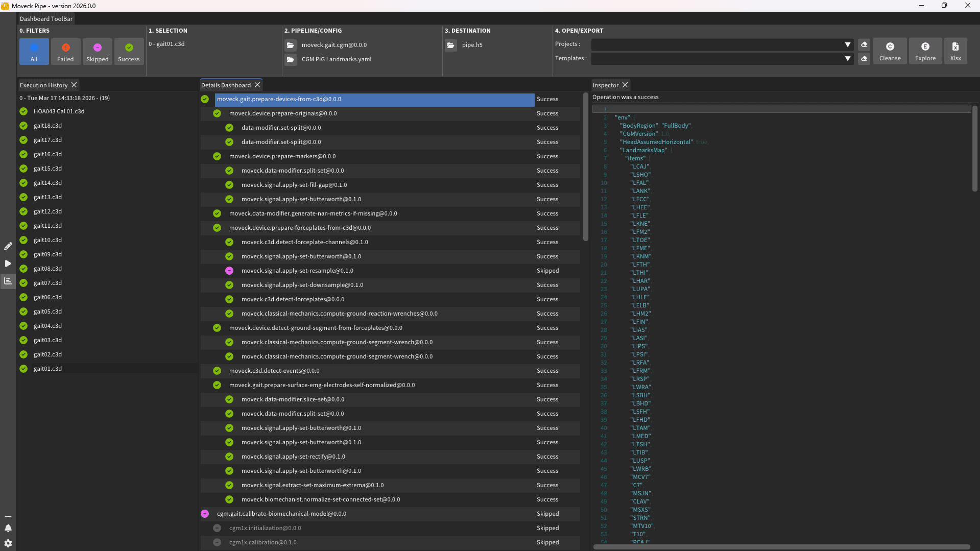Image resolution: width=980 pixels, height=551 pixels.
Task: Open folder for CGM PiG Landmarks.yaml
Action: pyautogui.click(x=291, y=59)
